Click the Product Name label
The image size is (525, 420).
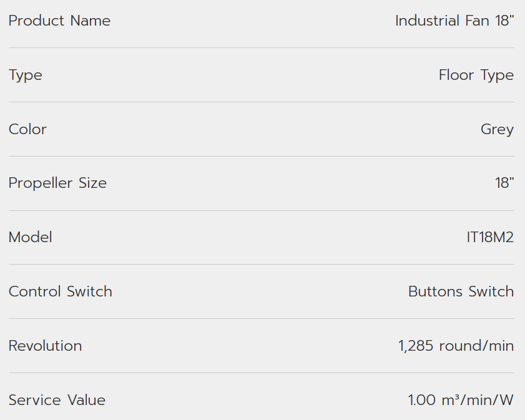pyautogui.click(x=59, y=21)
